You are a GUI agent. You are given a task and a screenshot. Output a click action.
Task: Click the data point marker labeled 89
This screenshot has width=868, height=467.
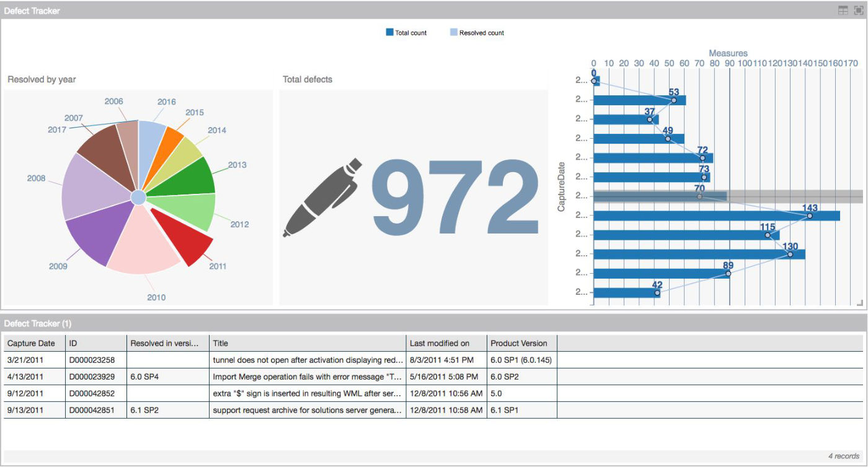[x=728, y=273]
